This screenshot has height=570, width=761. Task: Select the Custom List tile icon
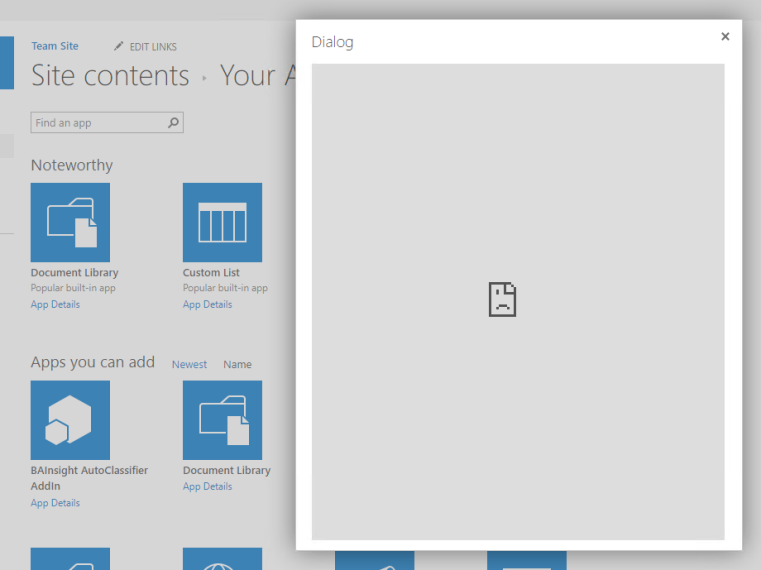coord(222,222)
